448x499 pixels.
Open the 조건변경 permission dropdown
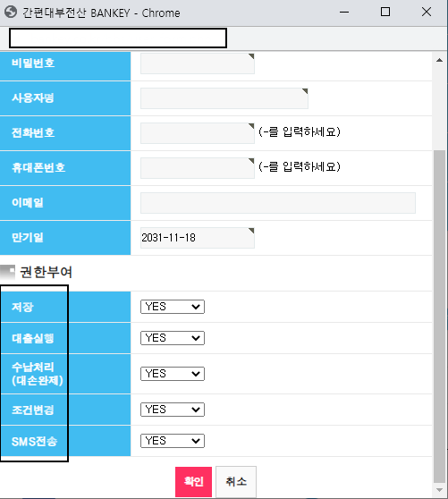(173, 410)
